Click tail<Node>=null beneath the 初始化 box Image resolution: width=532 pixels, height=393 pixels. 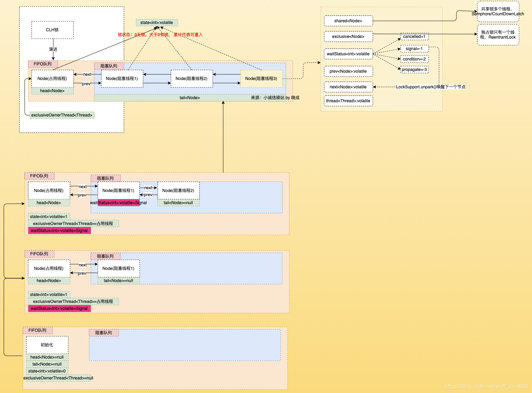(47, 364)
